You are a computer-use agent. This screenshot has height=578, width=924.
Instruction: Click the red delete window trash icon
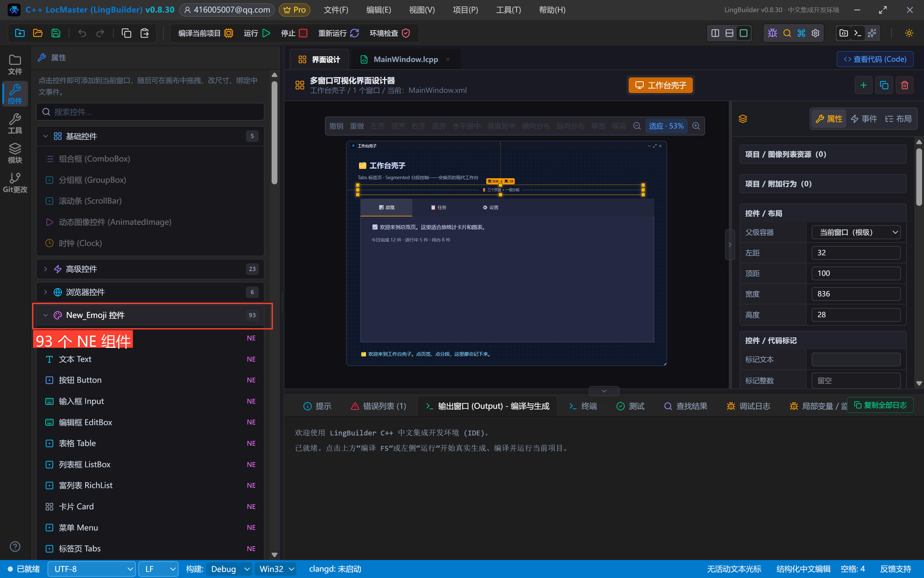point(904,85)
